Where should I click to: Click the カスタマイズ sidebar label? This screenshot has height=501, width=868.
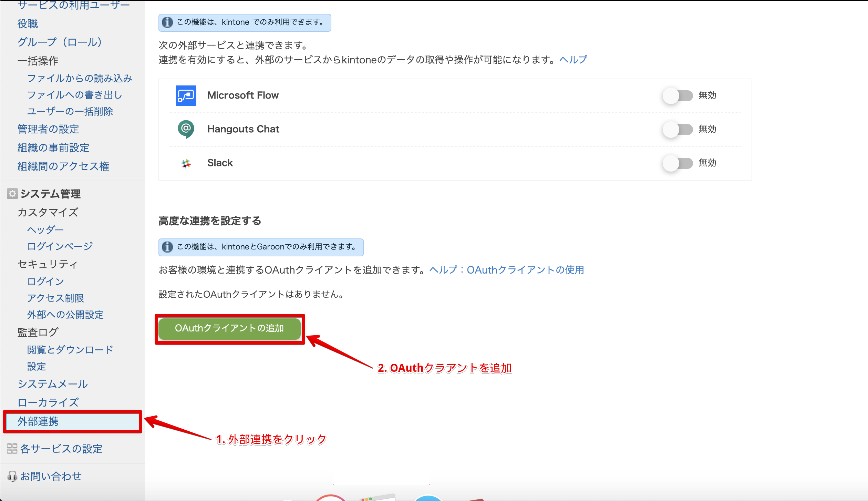pyautogui.click(x=48, y=212)
